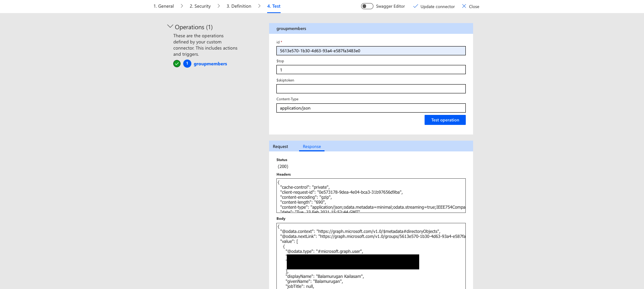Click the "cache-control": "private" header line
Image resolution: width=644 pixels, height=289 pixels.
click(x=305, y=187)
